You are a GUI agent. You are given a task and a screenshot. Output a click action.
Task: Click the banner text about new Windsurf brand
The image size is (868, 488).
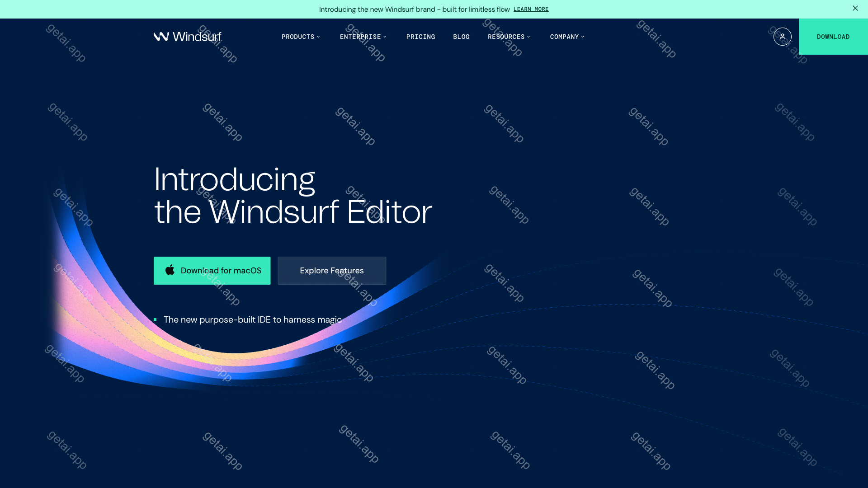pyautogui.click(x=415, y=9)
